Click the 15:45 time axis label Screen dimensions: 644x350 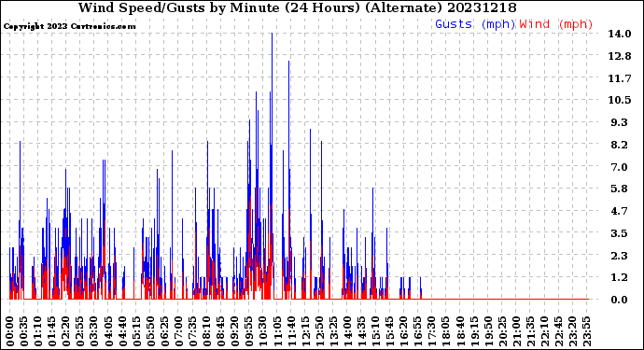pyautogui.click(x=390, y=331)
